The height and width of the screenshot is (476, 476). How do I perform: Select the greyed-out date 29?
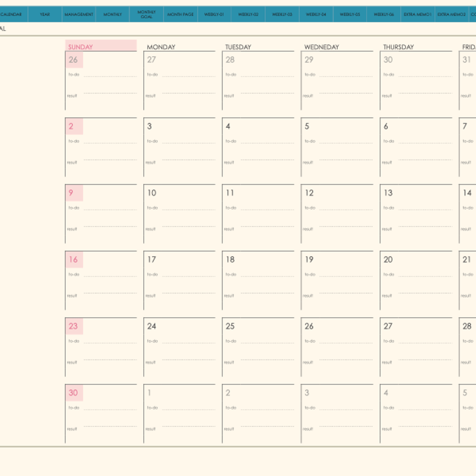click(x=309, y=60)
